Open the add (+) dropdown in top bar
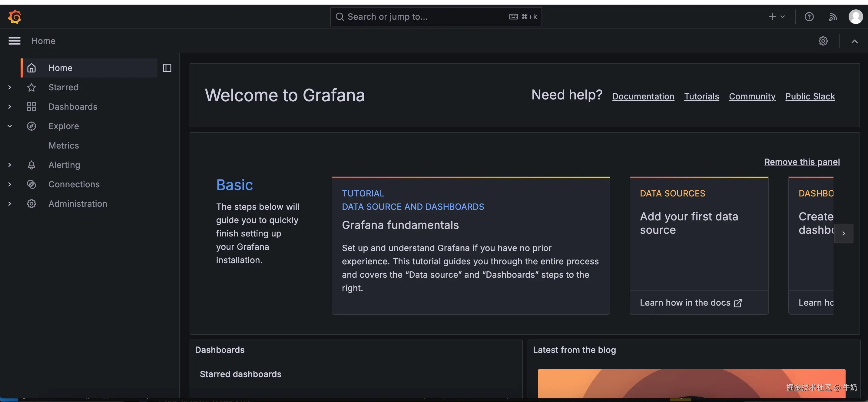868x402 pixels. coord(776,17)
